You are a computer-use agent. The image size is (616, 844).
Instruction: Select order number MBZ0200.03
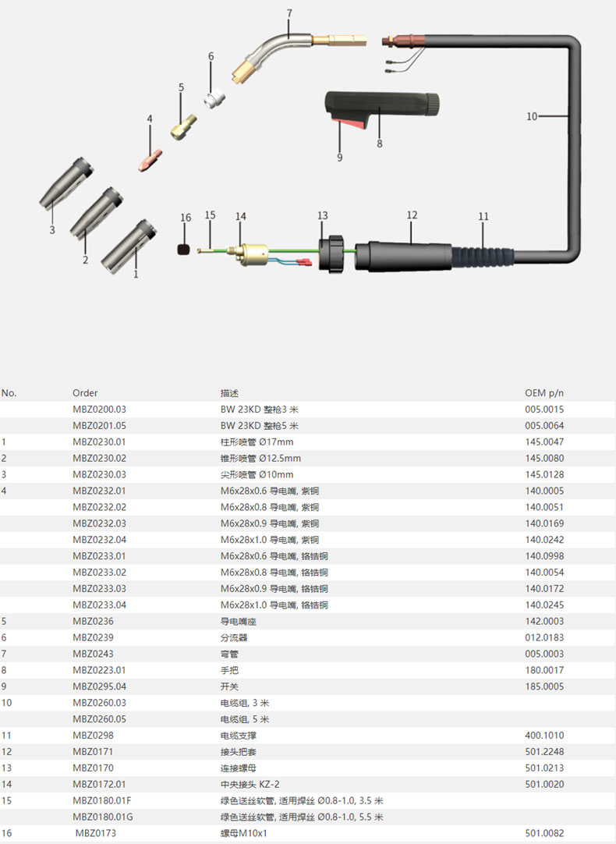click(x=99, y=410)
